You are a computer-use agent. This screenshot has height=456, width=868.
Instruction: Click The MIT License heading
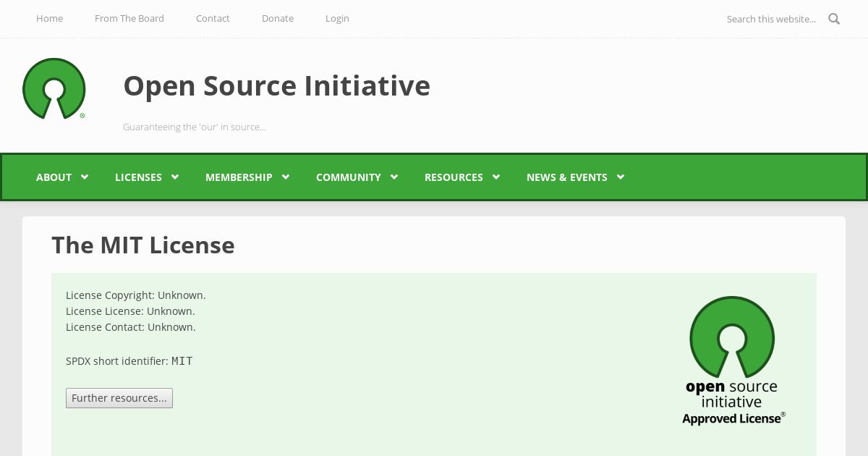coord(143,245)
